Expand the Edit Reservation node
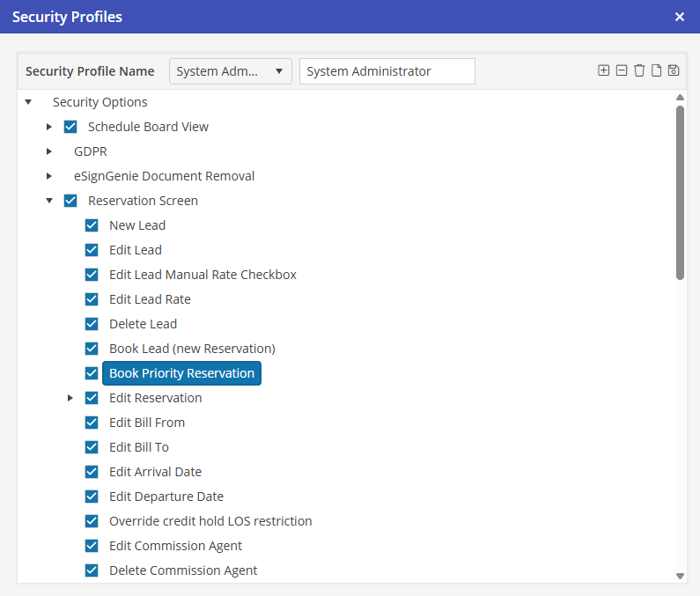Screen dimensions: 700x596 [71, 398]
